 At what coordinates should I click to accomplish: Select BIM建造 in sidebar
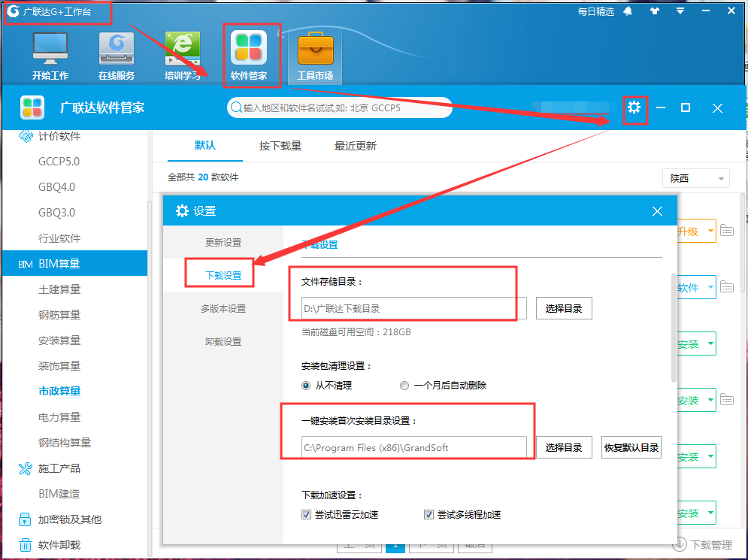pos(59,494)
